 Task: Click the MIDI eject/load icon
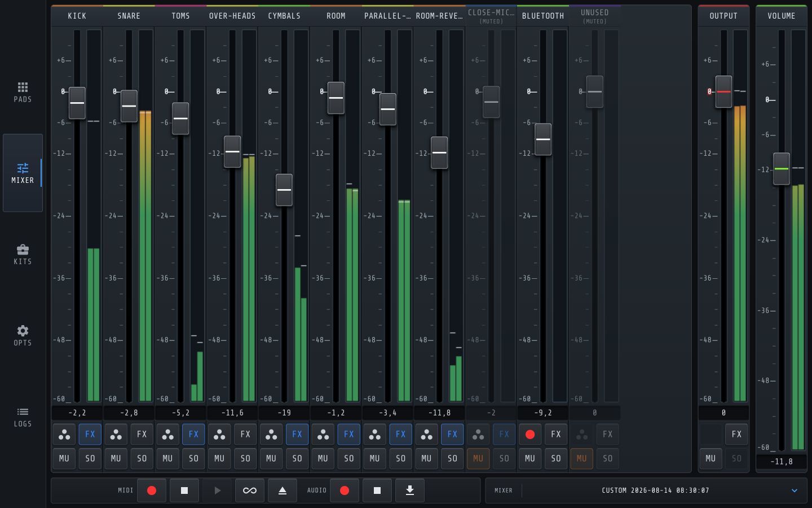pos(283,491)
